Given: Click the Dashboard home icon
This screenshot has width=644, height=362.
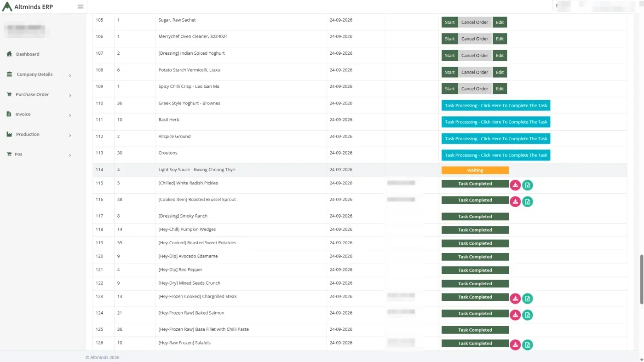Looking at the screenshot, I should tap(9, 54).
